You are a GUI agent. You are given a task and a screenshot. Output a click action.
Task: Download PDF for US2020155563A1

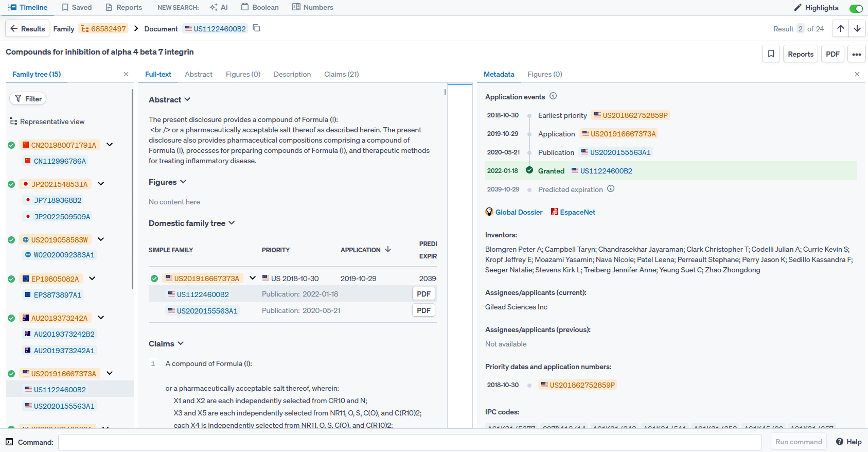[423, 310]
